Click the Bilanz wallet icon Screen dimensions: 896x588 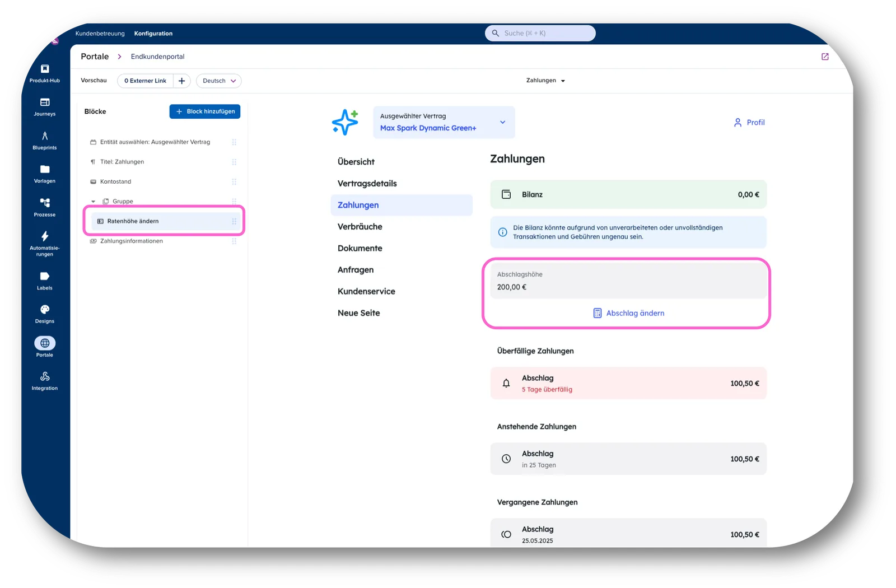[506, 194]
